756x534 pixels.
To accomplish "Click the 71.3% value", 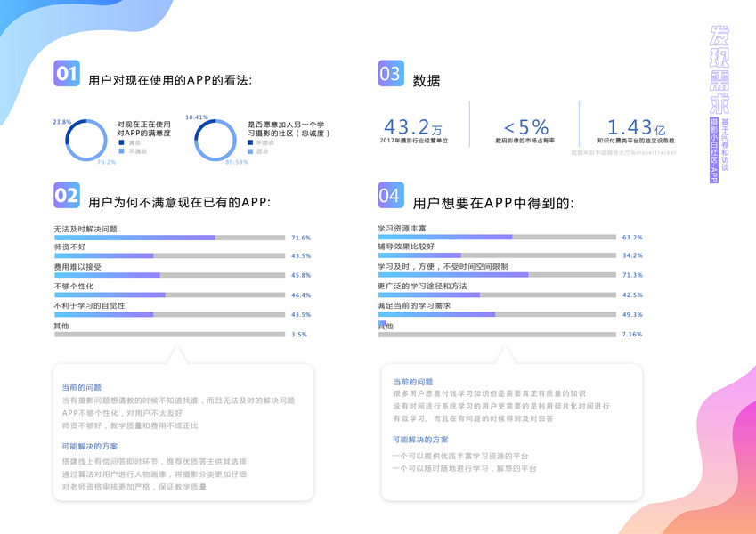I will 632,275.
